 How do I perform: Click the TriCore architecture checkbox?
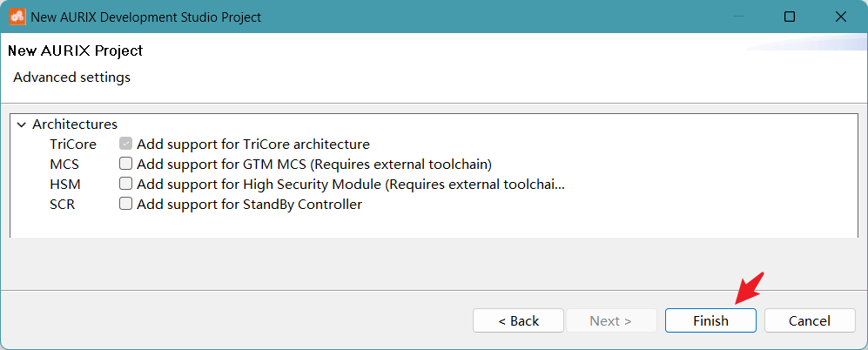coord(126,144)
